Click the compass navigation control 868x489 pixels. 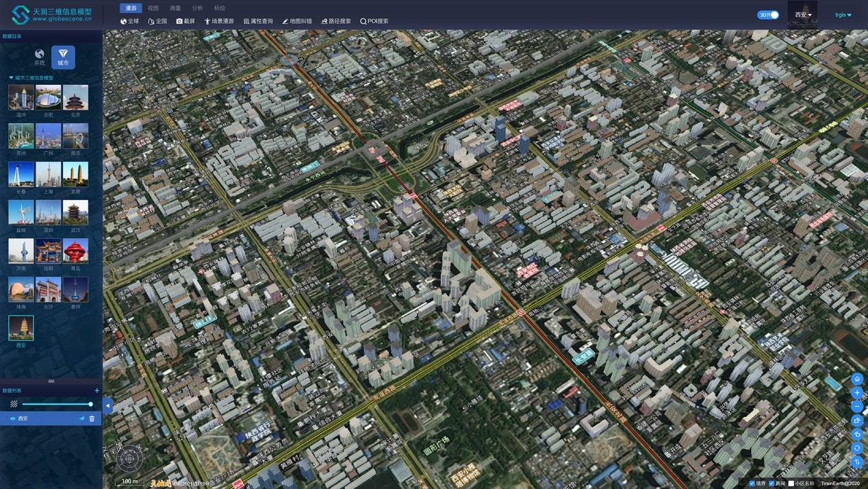(x=129, y=459)
